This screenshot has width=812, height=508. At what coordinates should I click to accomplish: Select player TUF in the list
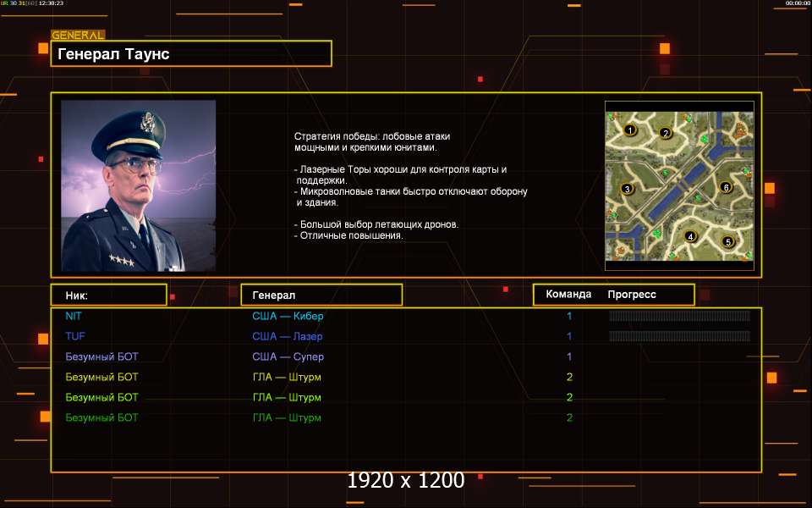[x=75, y=336]
